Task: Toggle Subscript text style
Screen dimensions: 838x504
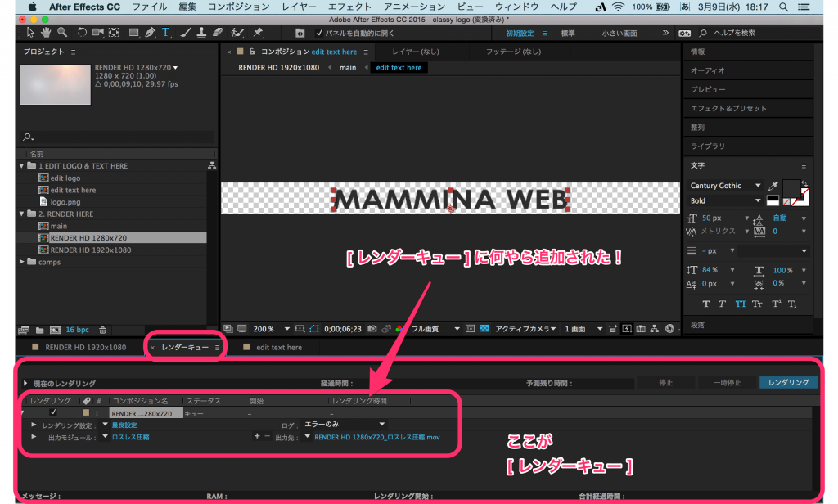Action: pos(792,304)
